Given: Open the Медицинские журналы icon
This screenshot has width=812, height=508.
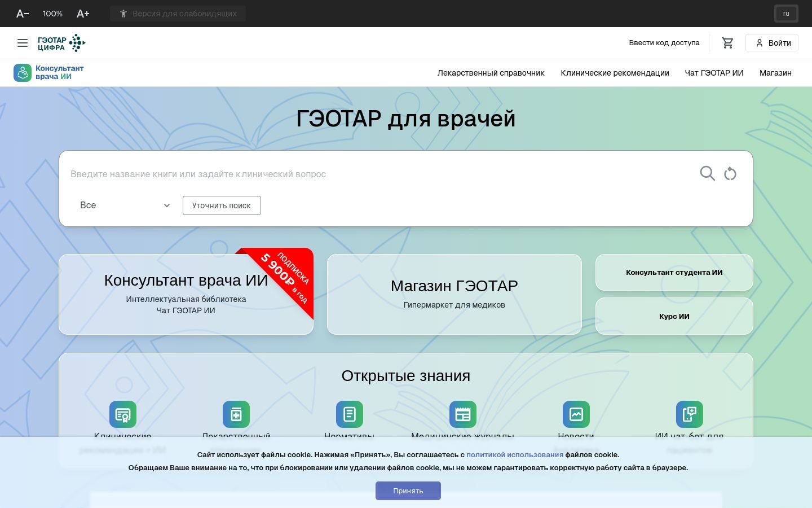Looking at the screenshot, I should coord(463,414).
